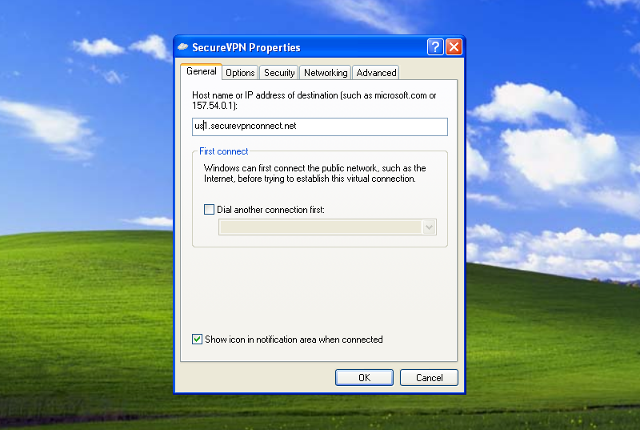Close the SecureVPN Properties dialog
This screenshot has width=640, height=430.
coord(454,47)
